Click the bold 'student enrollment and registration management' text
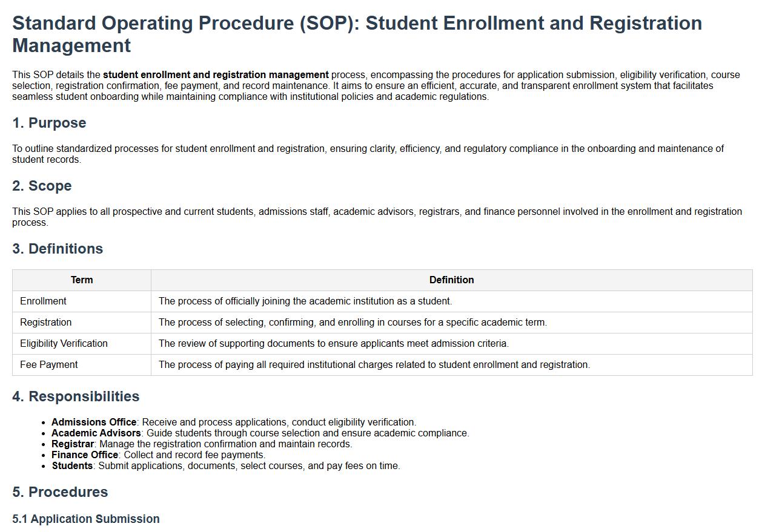765x532 pixels. [x=216, y=75]
